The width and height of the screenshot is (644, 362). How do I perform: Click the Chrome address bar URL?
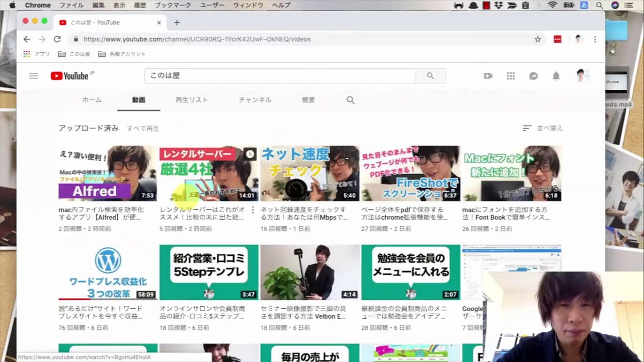point(197,39)
